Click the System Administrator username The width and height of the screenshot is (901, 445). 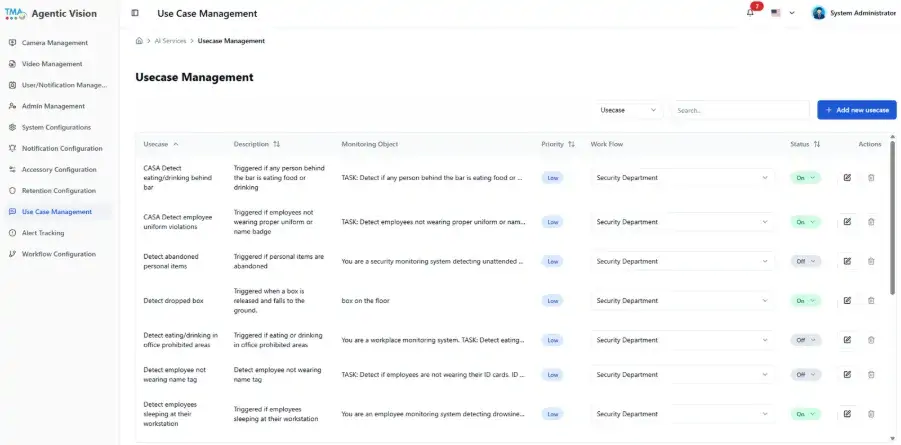[x=863, y=13]
